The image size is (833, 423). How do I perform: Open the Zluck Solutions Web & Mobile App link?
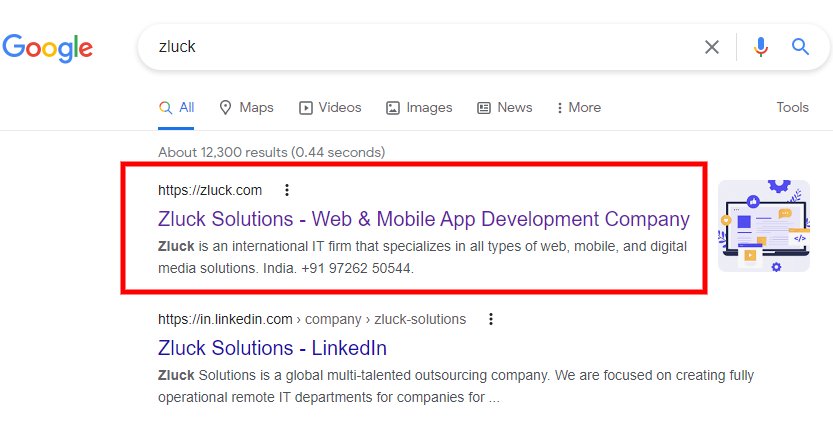(x=424, y=219)
